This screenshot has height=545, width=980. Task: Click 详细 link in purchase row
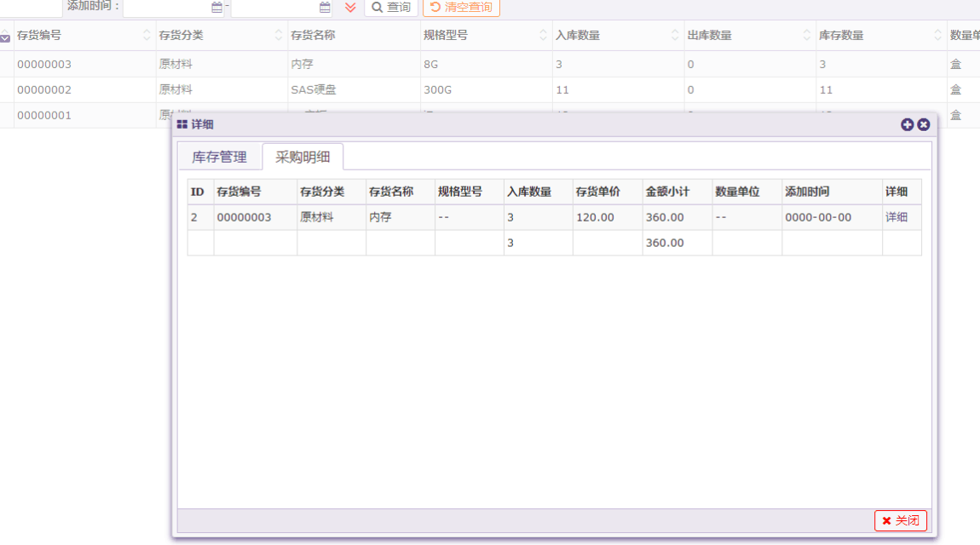click(896, 217)
